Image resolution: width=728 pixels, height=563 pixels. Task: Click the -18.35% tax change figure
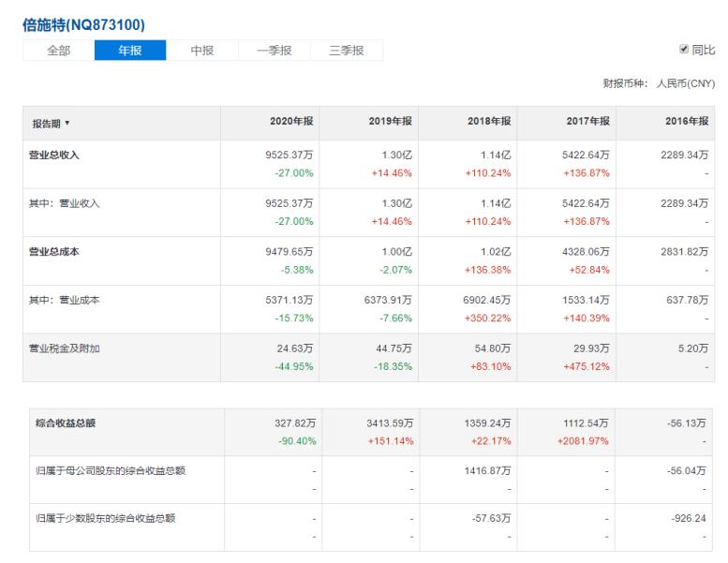[394, 366]
